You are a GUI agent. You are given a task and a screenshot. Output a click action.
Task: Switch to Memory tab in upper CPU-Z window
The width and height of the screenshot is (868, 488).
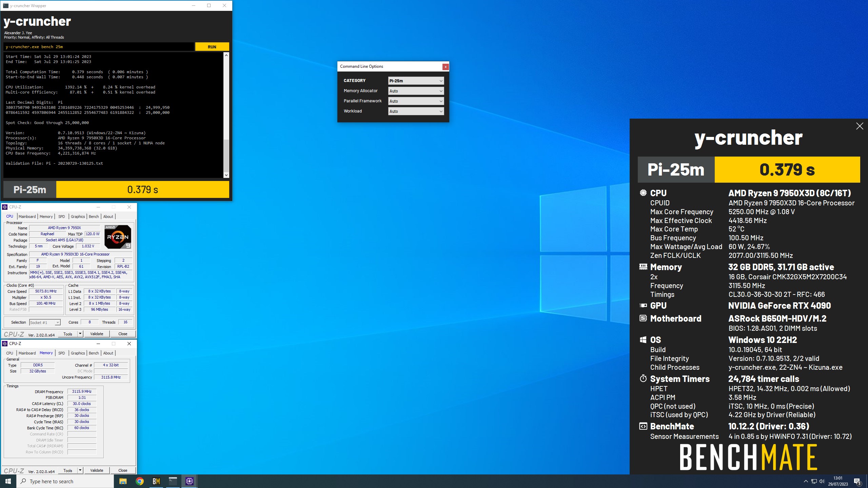tap(46, 217)
